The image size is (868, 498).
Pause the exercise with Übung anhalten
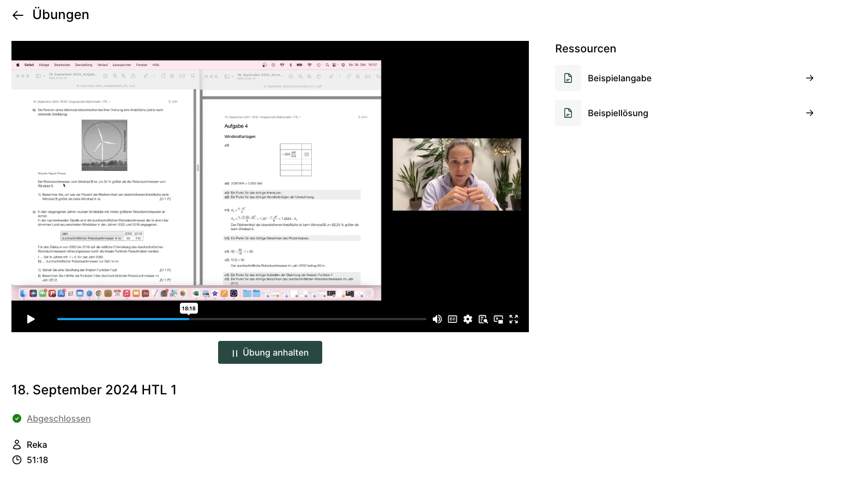(270, 352)
